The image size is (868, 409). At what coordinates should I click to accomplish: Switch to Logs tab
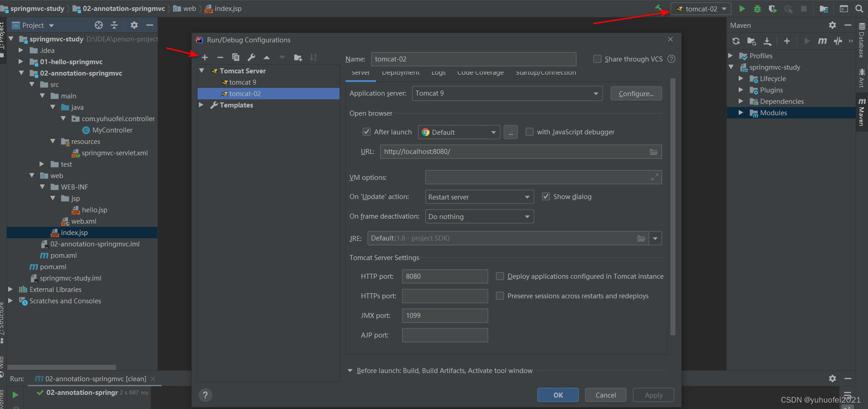click(438, 73)
